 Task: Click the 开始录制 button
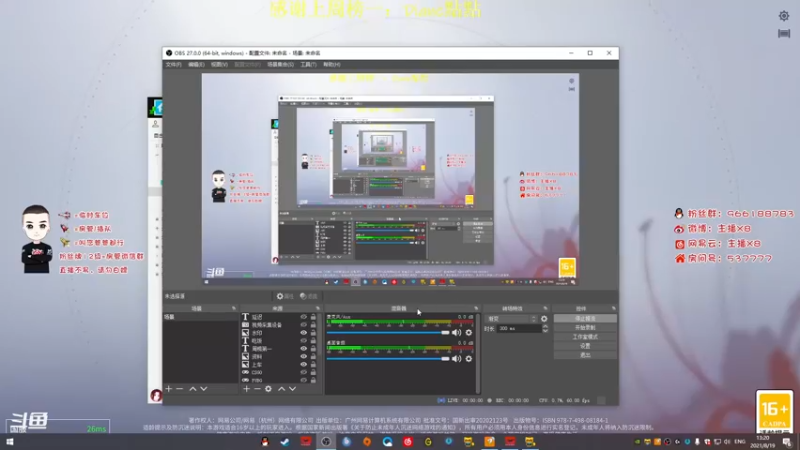(585, 328)
